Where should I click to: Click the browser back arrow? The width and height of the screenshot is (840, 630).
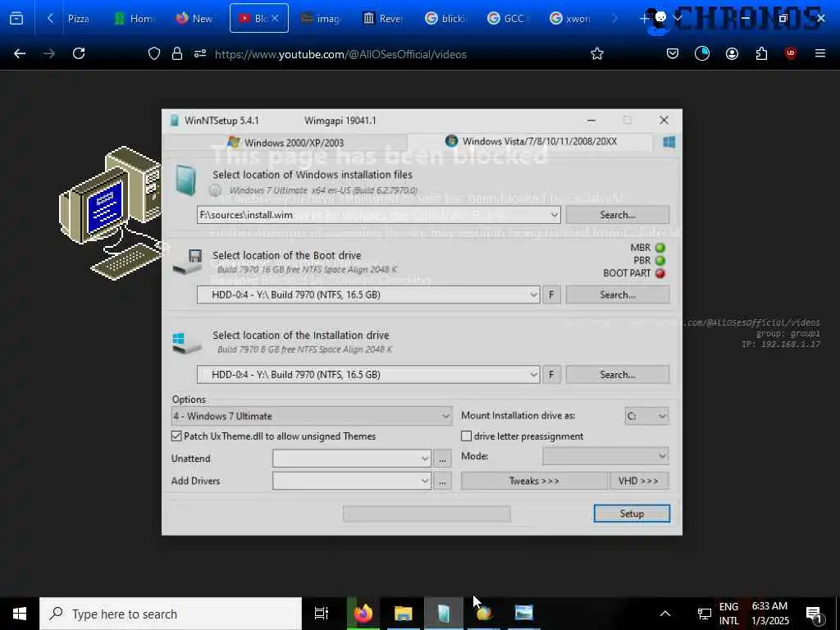pos(20,53)
